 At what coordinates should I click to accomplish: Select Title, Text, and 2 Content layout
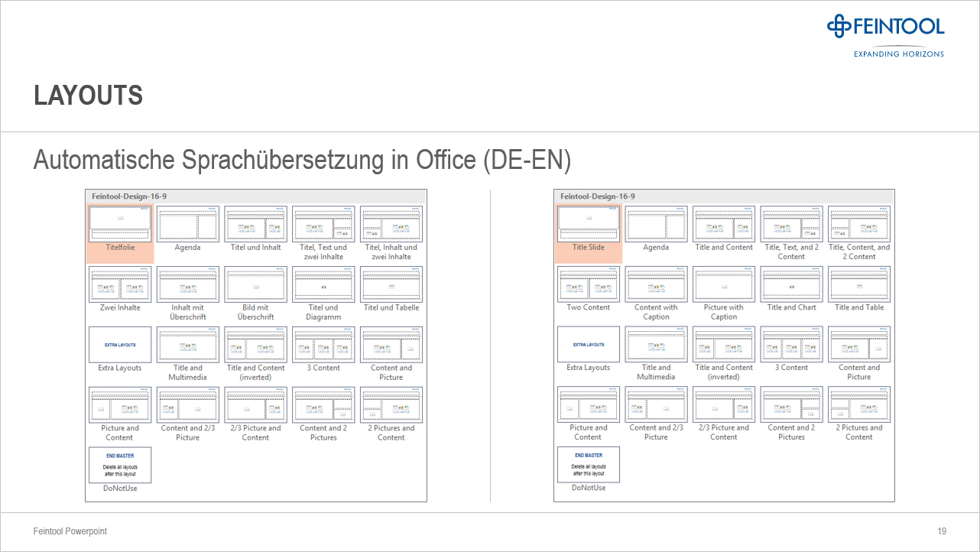[791, 224]
